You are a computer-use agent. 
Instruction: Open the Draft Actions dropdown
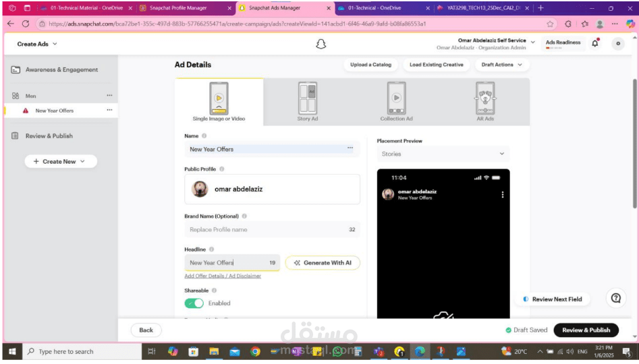[x=501, y=64]
